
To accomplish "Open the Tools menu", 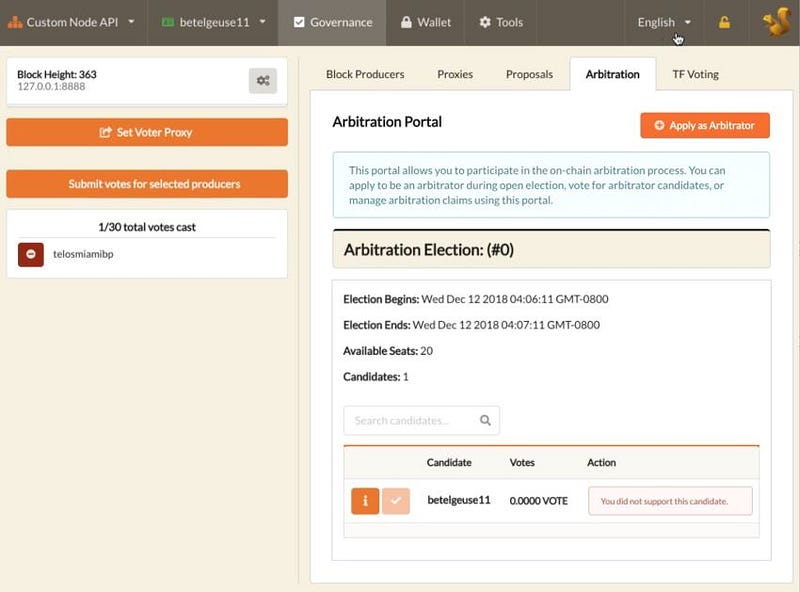I will pyautogui.click(x=501, y=22).
